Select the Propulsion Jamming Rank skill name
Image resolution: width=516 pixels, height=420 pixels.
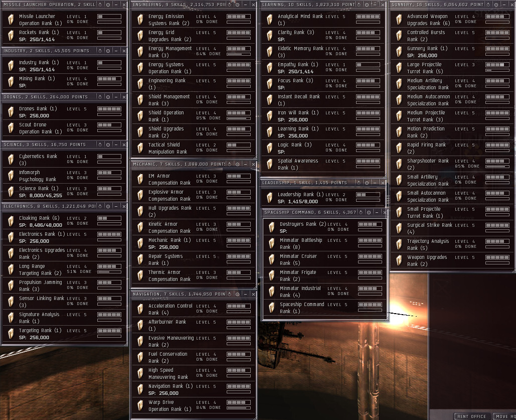(40, 286)
